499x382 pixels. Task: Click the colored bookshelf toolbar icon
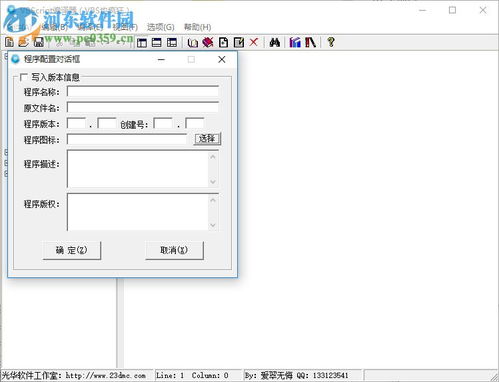click(295, 42)
